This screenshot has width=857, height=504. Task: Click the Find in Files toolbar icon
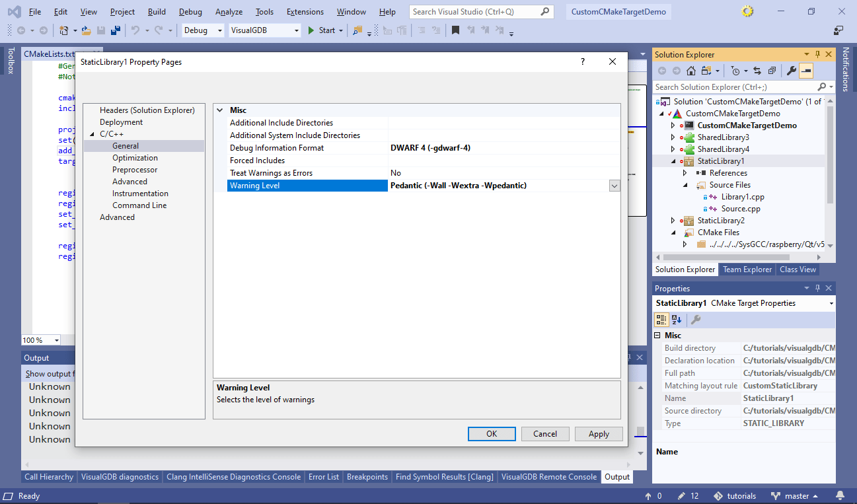tap(357, 30)
